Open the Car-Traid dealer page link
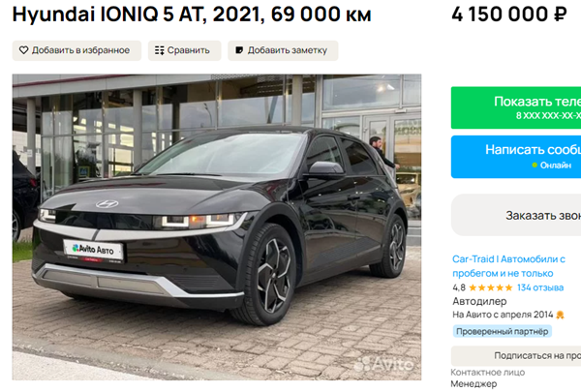 508,266
